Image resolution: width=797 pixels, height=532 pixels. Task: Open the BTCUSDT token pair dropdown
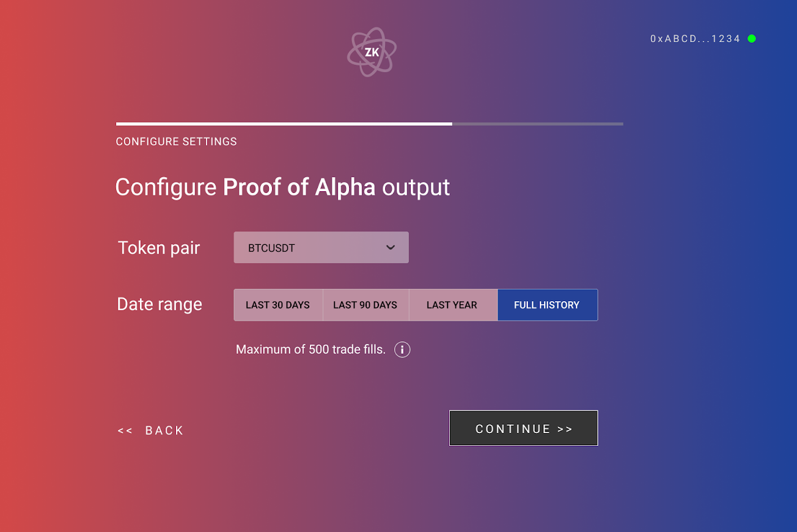pyautogui.click(x=321, y=247)
